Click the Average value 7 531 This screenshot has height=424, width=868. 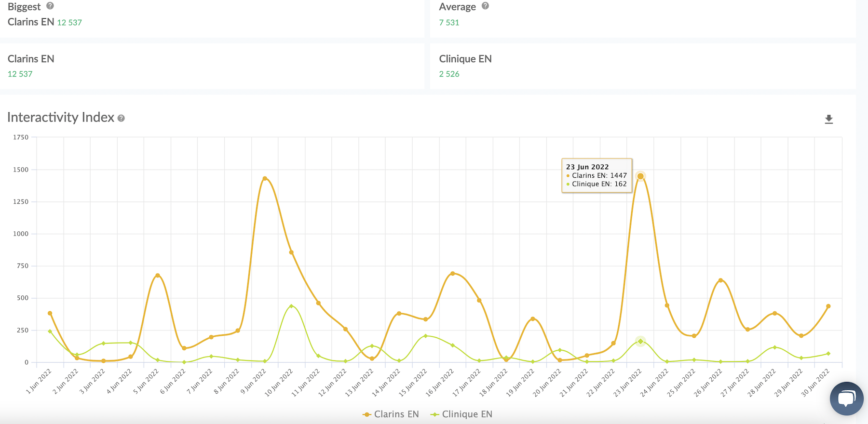449,22
